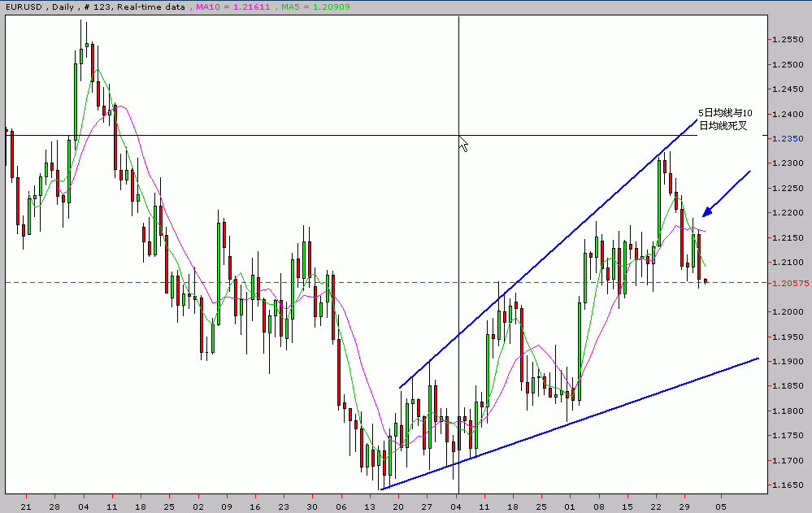Click the 01 date label on time axis
The image size is (812, 513).
click(x=570, y=506)
